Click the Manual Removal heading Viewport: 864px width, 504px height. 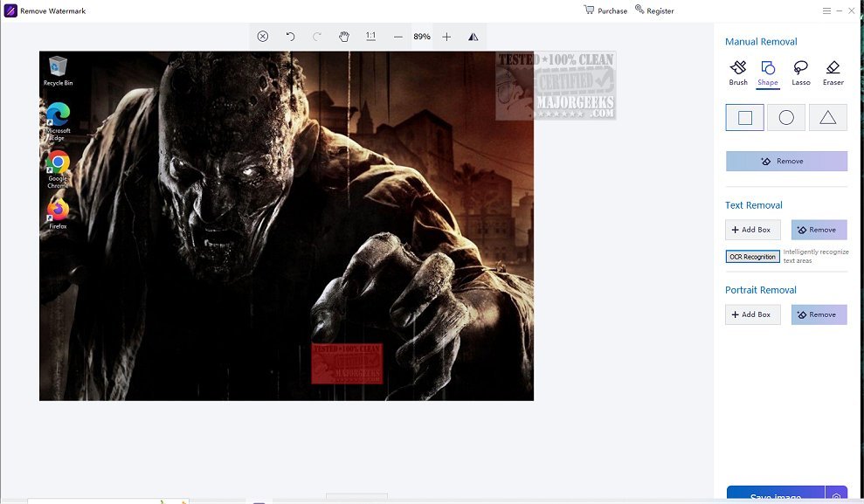click(761, 42)
